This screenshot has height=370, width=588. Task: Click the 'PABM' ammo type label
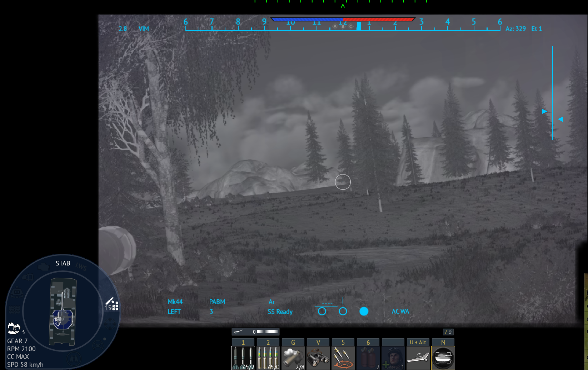click(x=217, y=302)
